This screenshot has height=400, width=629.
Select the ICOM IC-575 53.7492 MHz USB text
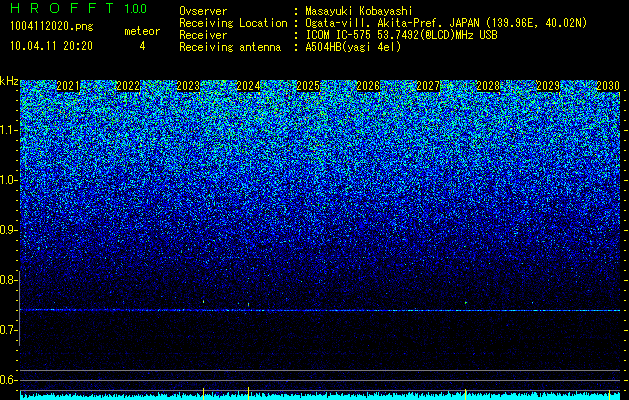[401, 35]
